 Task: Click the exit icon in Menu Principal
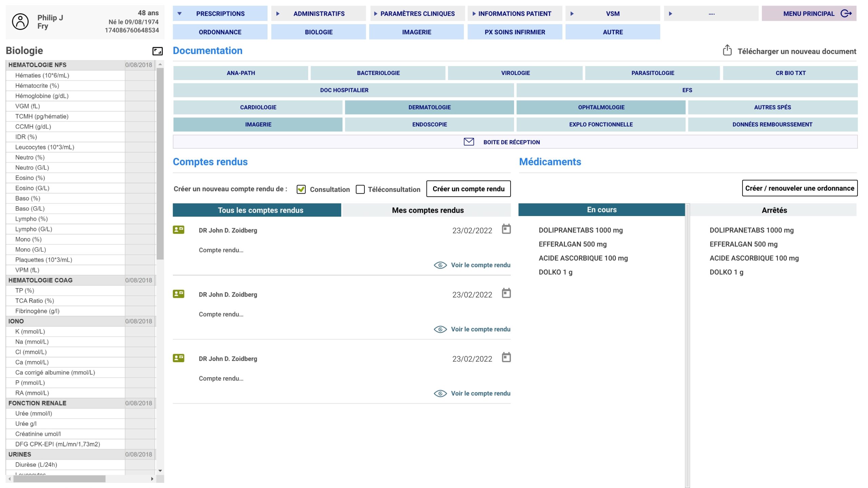coord(846,14)
